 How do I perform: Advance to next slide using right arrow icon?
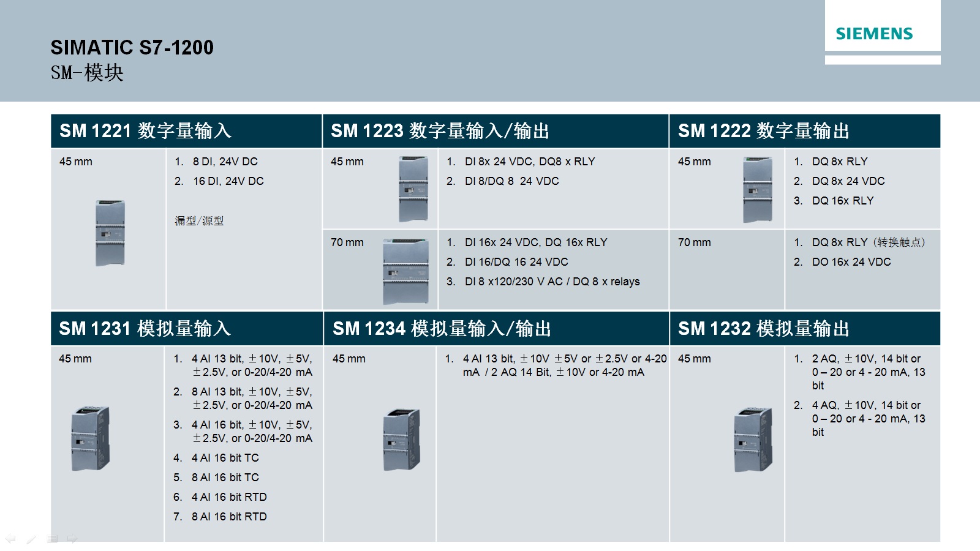(x=72, y=539)
